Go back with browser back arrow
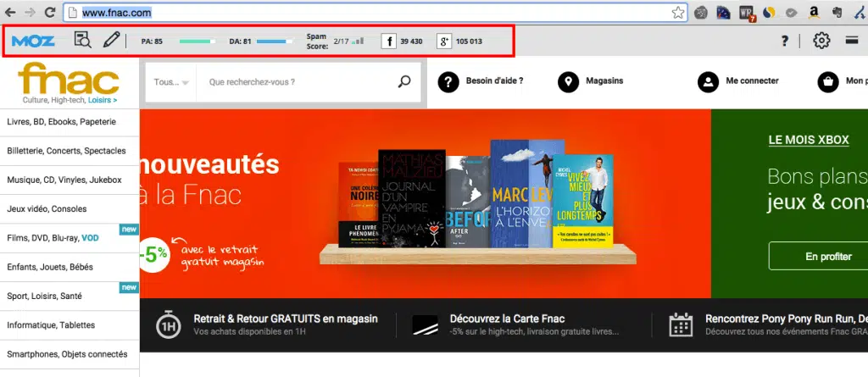The height and width of the screenshot is (377, 868). click(x=10, y=12)
